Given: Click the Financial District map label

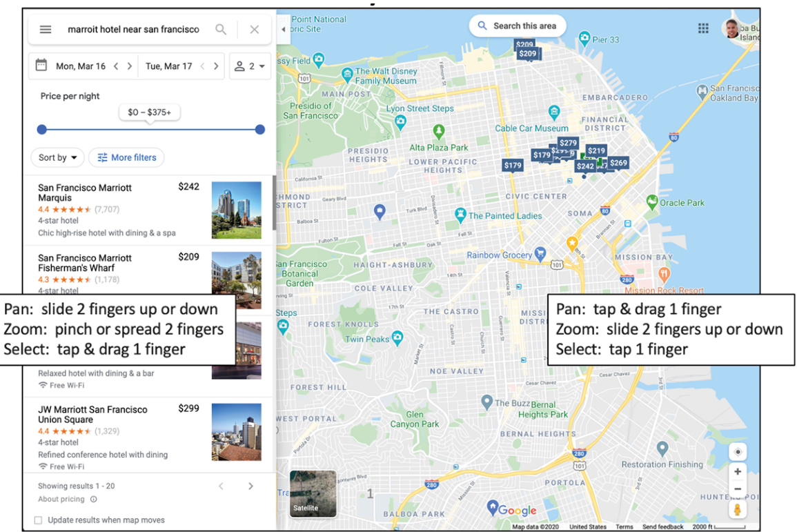Looking at the screenshot, I should click(605, 124).
